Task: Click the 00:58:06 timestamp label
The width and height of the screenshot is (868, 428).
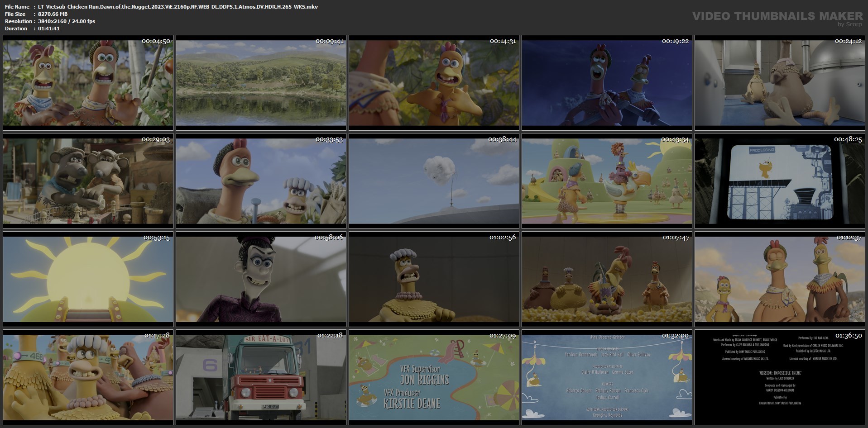Action: (329, 238)
